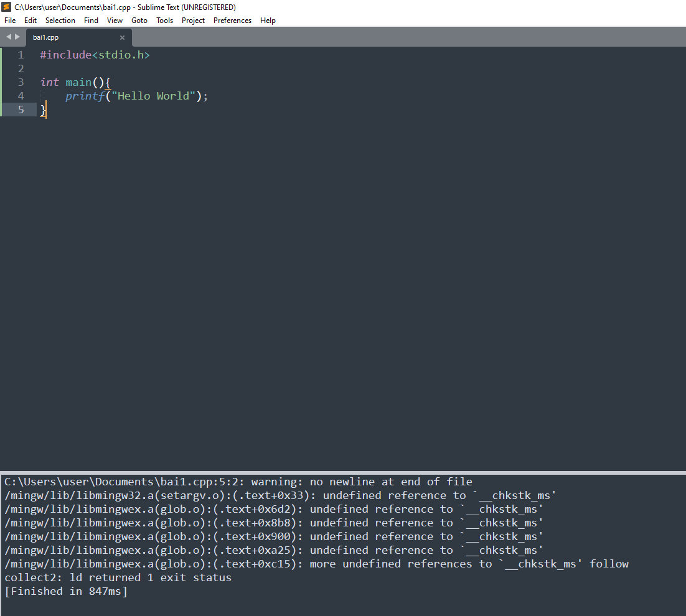
Task: Click line number 2 in the gutter
Action: (x=21, y=68)
